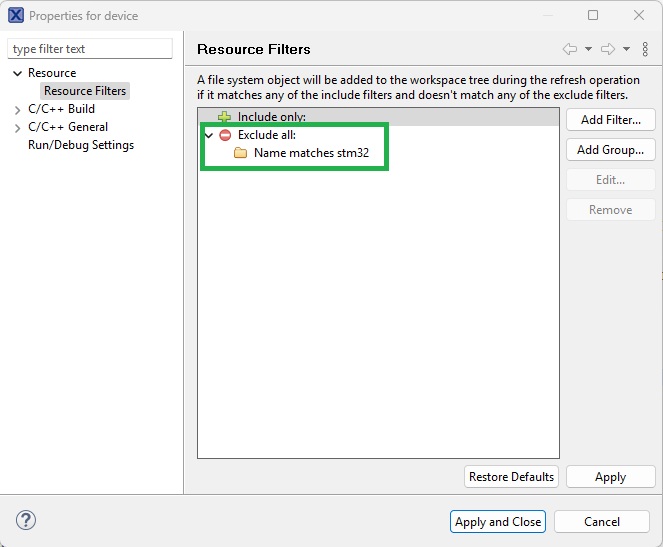
Task: Click the type filter text field
Action: point(90,49)
